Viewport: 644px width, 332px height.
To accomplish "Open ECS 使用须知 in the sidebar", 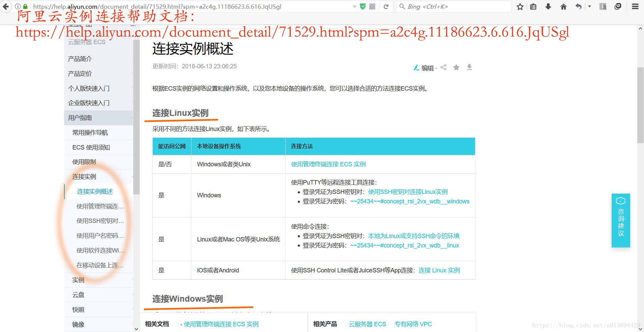I will 91,147.
